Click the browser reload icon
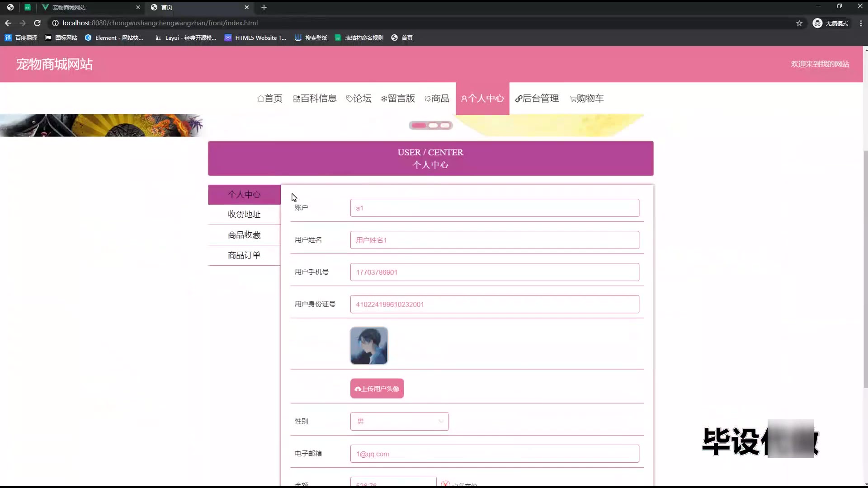This screenshot has height=488, width=868. (x=38, y=23)
